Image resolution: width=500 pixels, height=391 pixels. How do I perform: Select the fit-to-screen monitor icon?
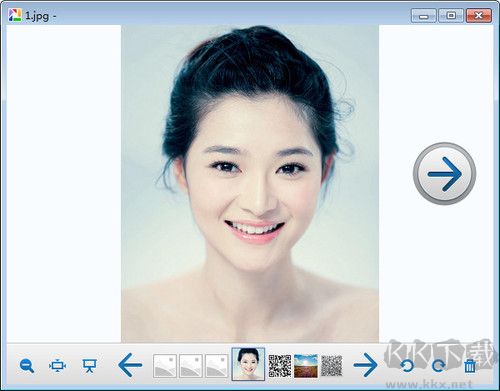coord(57,366)
